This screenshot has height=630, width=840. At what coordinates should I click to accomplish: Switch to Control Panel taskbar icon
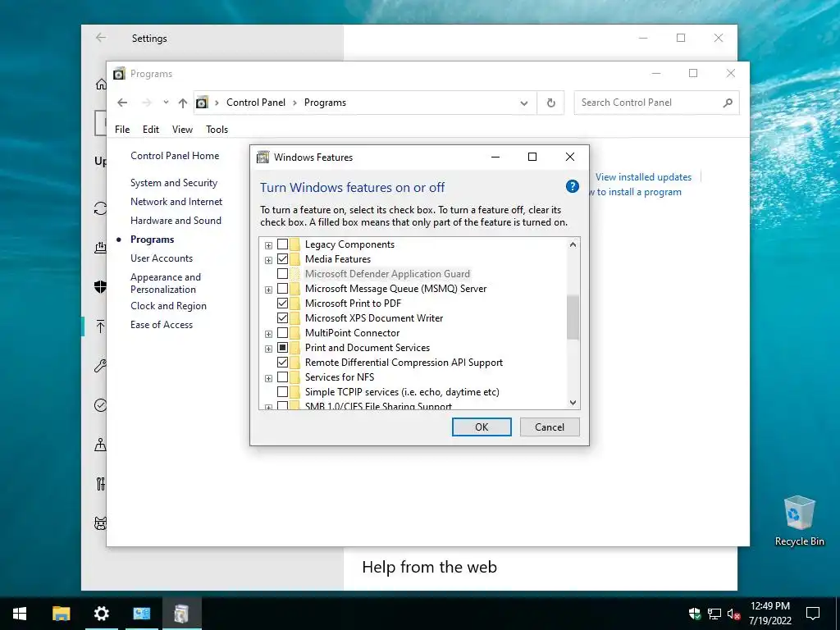point(142,614)
